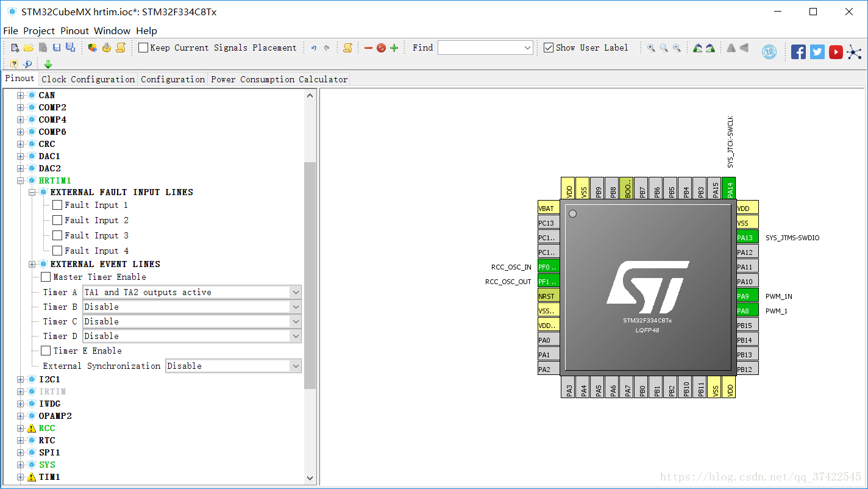Expand the TIM1 tree node

[x=21, y=477]
